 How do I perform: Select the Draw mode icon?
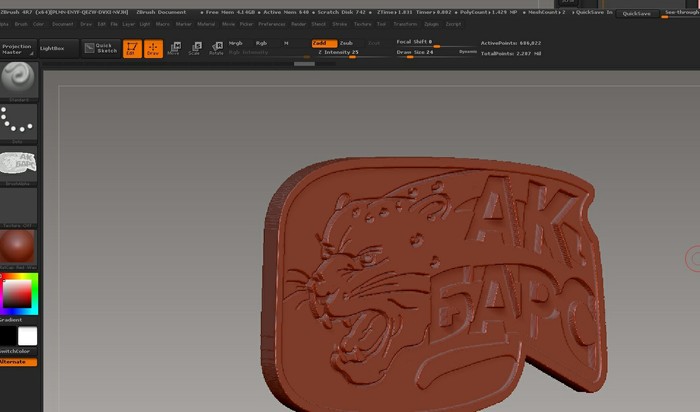pos(153,48)
